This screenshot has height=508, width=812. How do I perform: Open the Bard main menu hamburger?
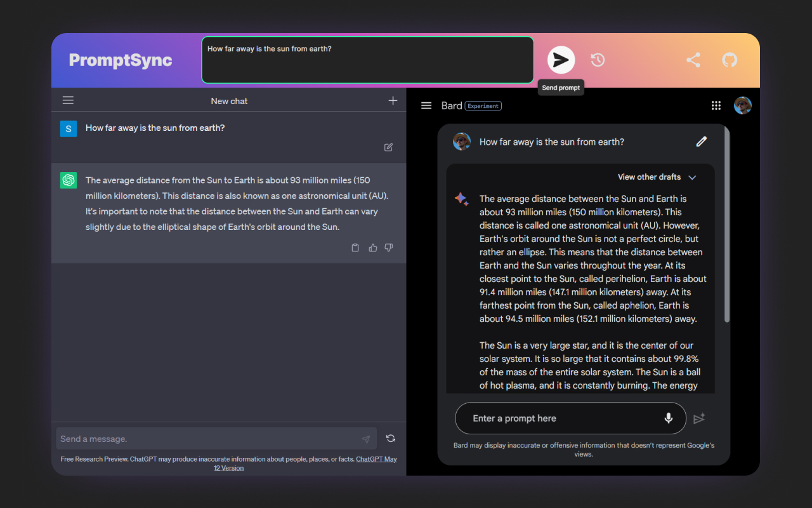coord(426,105)
